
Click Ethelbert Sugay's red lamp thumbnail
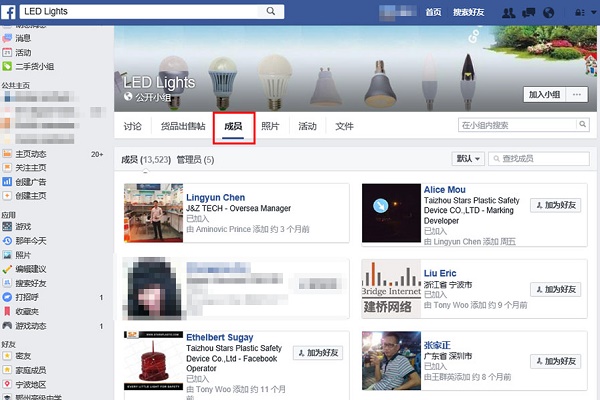153,361
